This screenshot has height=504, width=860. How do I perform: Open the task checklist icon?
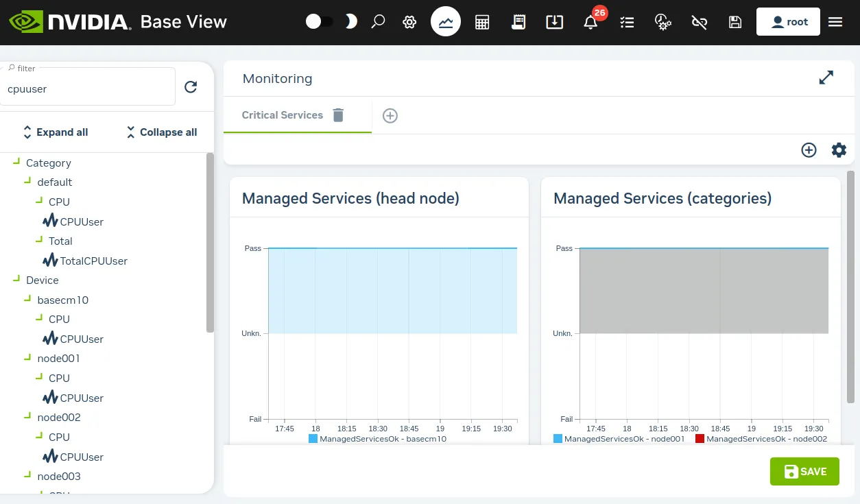[x=627, y=22]
